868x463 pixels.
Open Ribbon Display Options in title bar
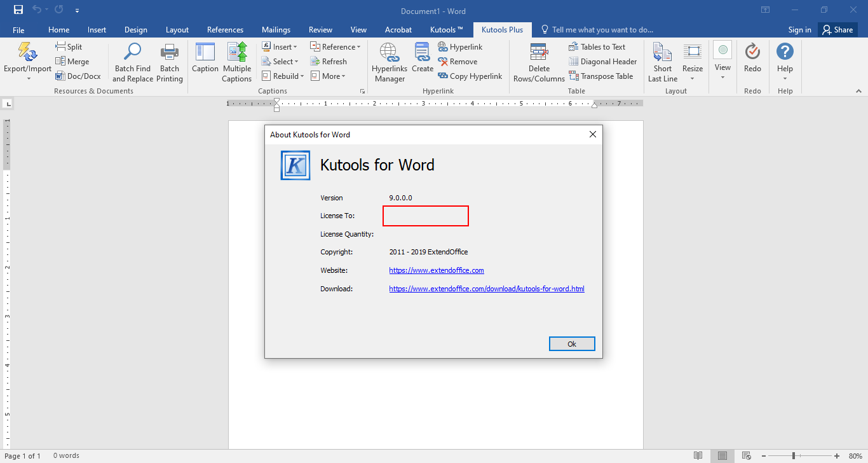pyautogui.click(x=765, y=10)
